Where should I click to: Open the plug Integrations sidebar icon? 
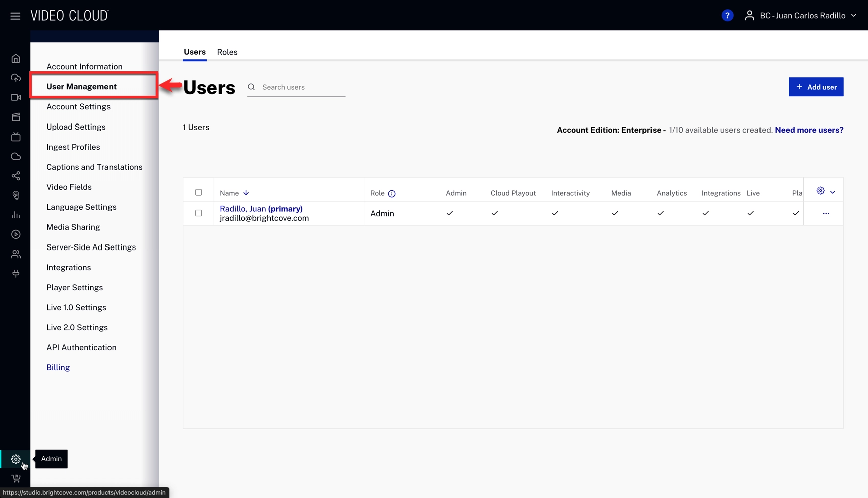point(16,274)
